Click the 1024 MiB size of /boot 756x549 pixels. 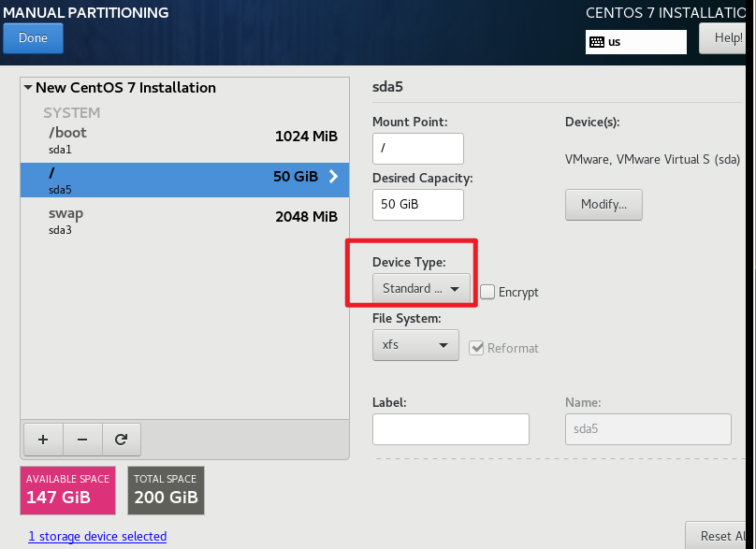(306, 137)
